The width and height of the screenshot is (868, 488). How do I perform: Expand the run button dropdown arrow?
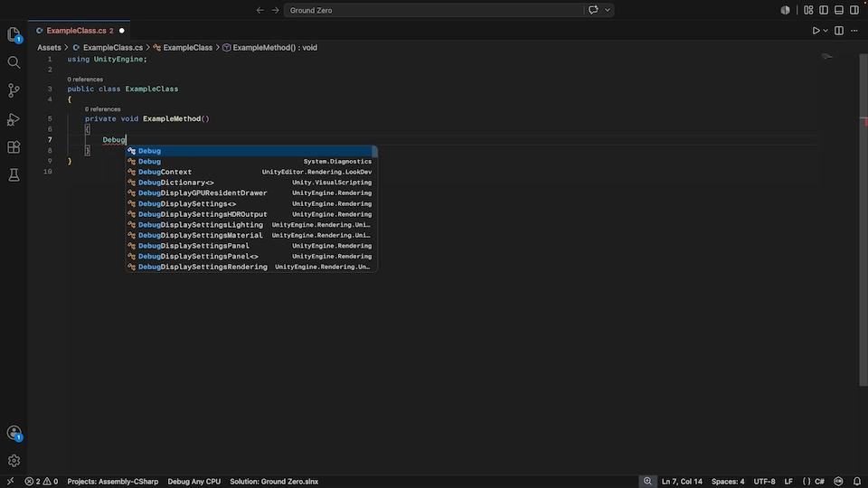point(826,31)
